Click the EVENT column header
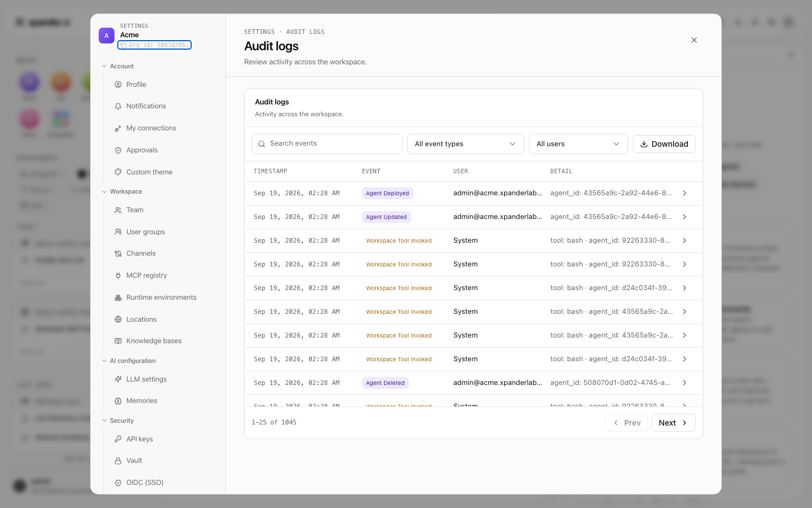The height and width of the screenshot is (508, 812). 371,171
